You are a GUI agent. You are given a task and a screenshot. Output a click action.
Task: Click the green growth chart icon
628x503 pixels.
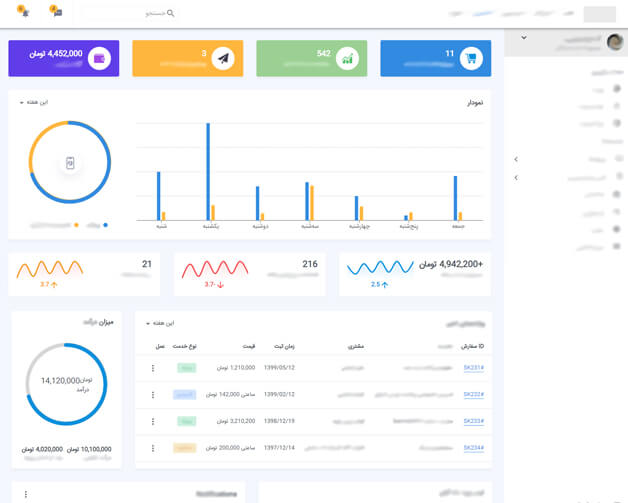[347, 58]
